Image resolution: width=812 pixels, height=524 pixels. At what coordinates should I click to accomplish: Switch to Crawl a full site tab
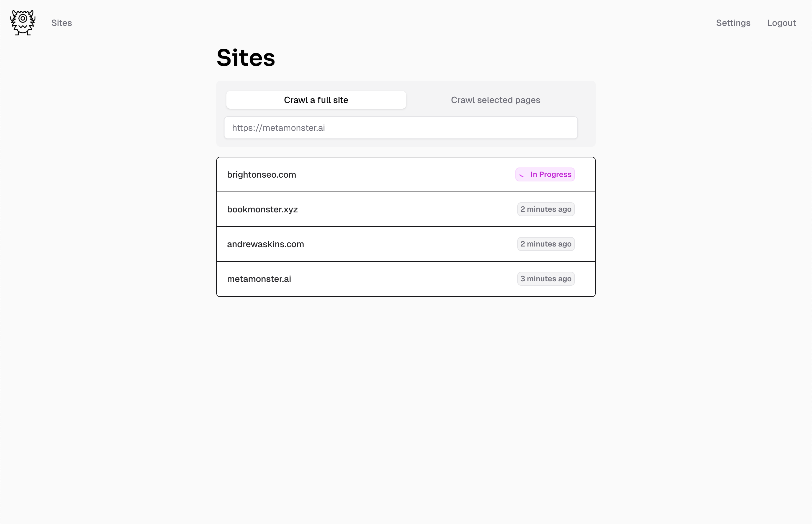(x=316, y=100)
